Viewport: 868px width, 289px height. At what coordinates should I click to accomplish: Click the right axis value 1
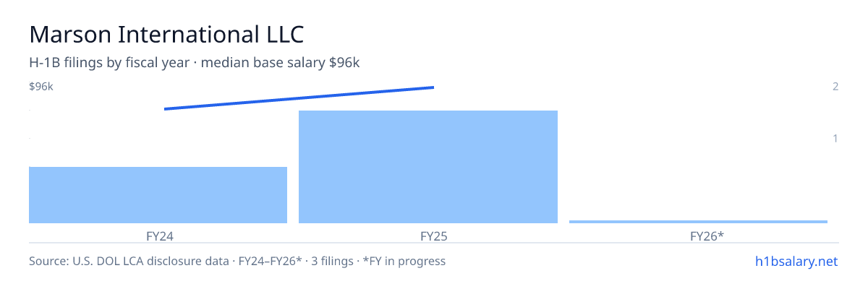(835, 138)
